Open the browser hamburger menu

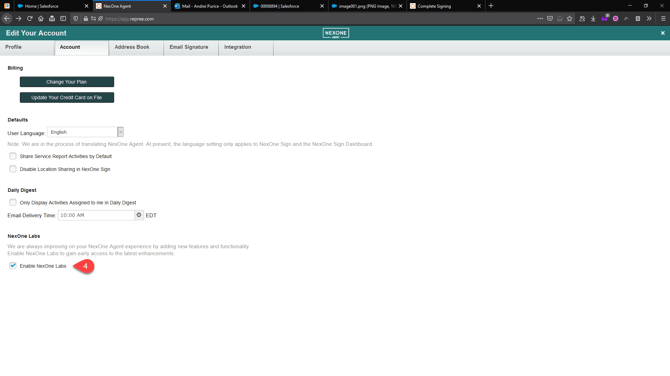point(663,19)
